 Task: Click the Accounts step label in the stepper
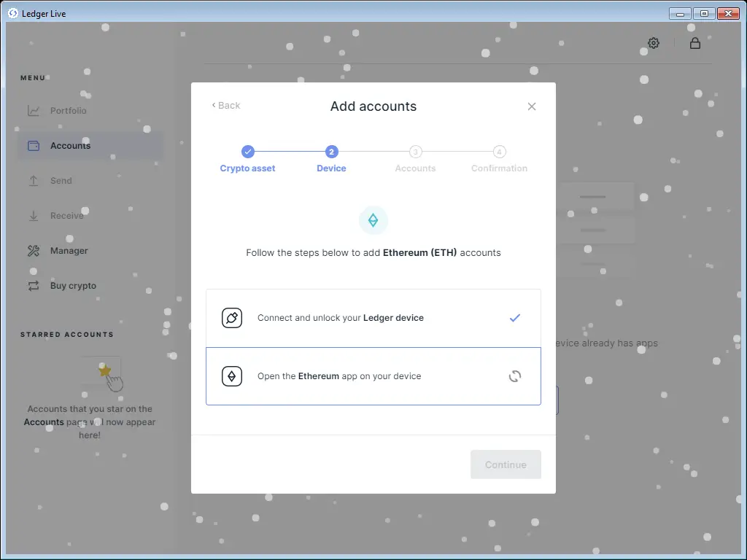click(x=415, y=168)
